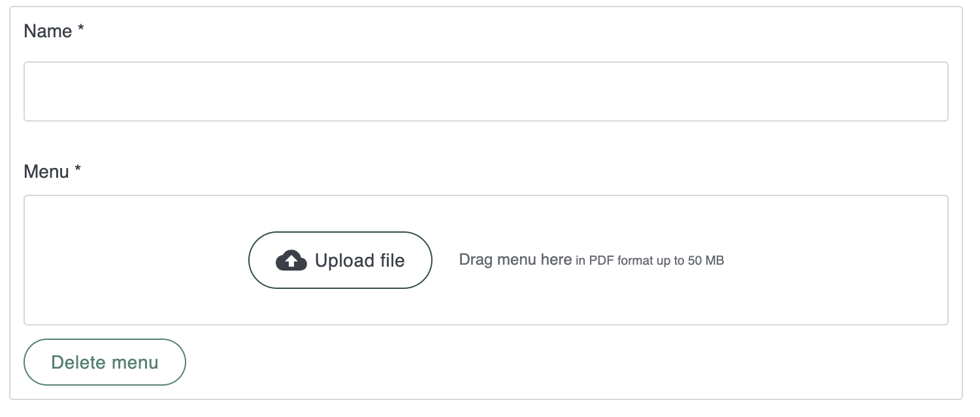The width and height of the screenshot is (980, 417).
Task: Click the Name field label
Action: tap(48, 31)
